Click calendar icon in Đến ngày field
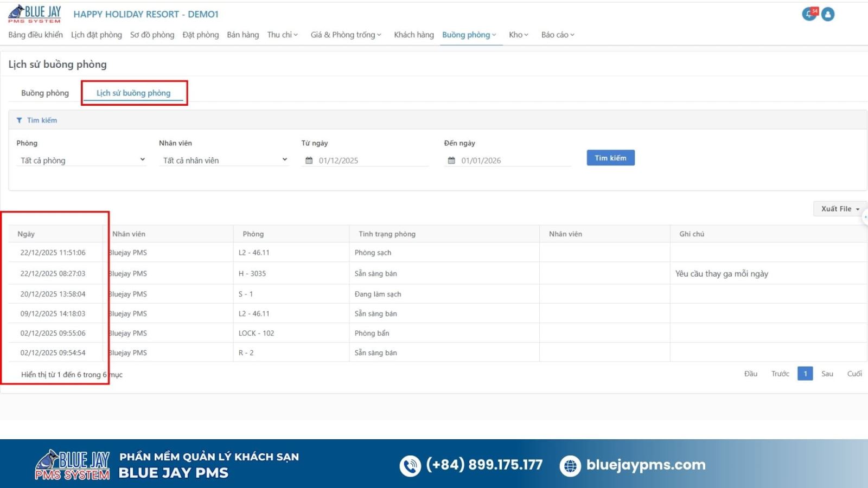The height and width of the screenshot is (488, 868). 451,160
